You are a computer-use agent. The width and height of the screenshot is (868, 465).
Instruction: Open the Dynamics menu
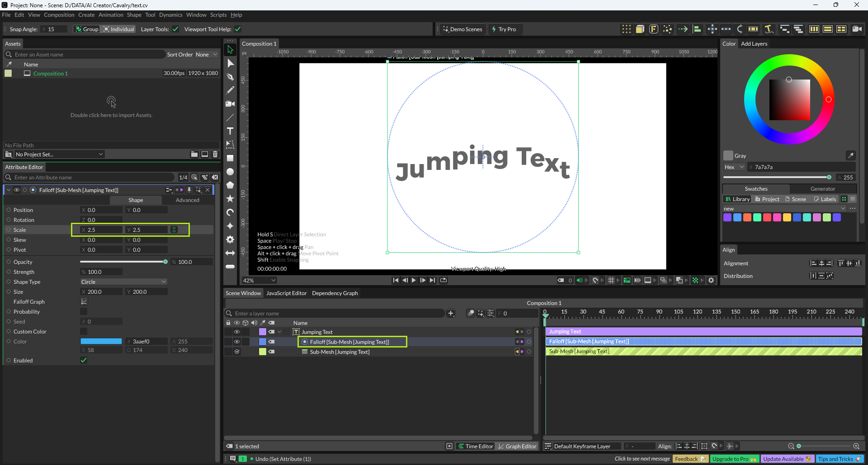tap(170, 15)
